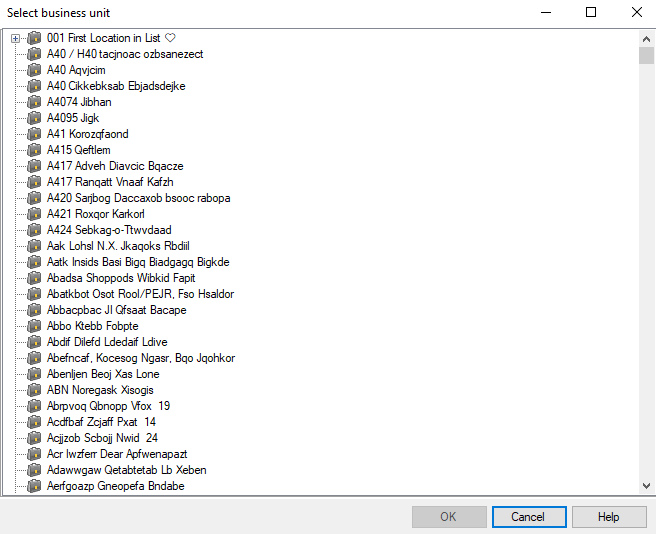The image size is (656, 534).
Task: Select Aak Lohsl N.X. Jkaqoks Rbdiil
Action: [117, 246]
